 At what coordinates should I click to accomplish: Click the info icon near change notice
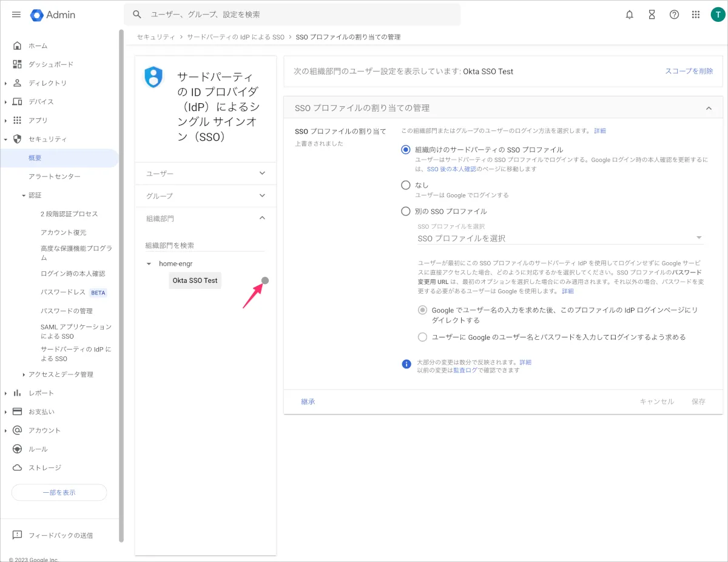406,364
